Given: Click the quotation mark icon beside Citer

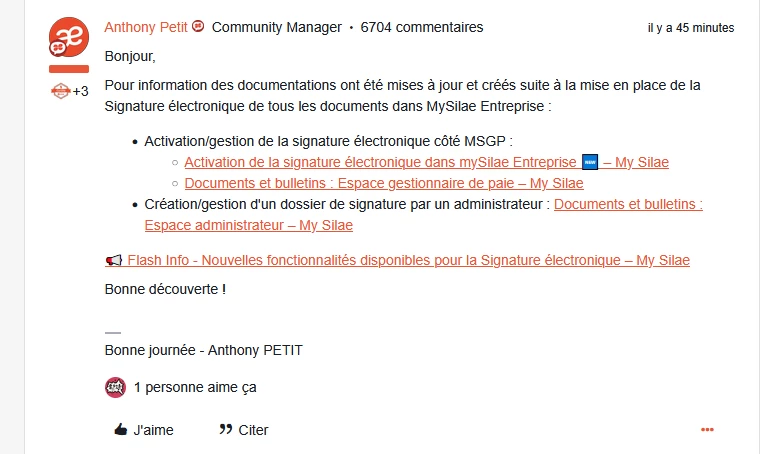Looking at the screenshot, I should pos(225,430).
